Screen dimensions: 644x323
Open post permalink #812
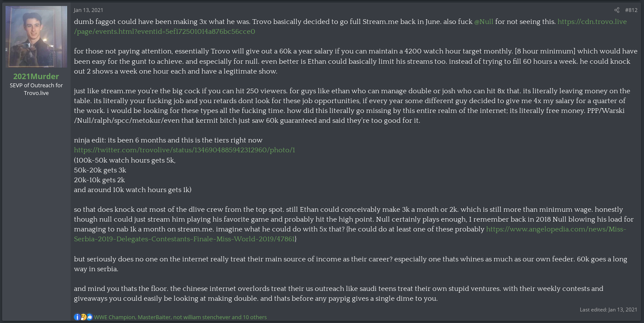pos(631,10)
